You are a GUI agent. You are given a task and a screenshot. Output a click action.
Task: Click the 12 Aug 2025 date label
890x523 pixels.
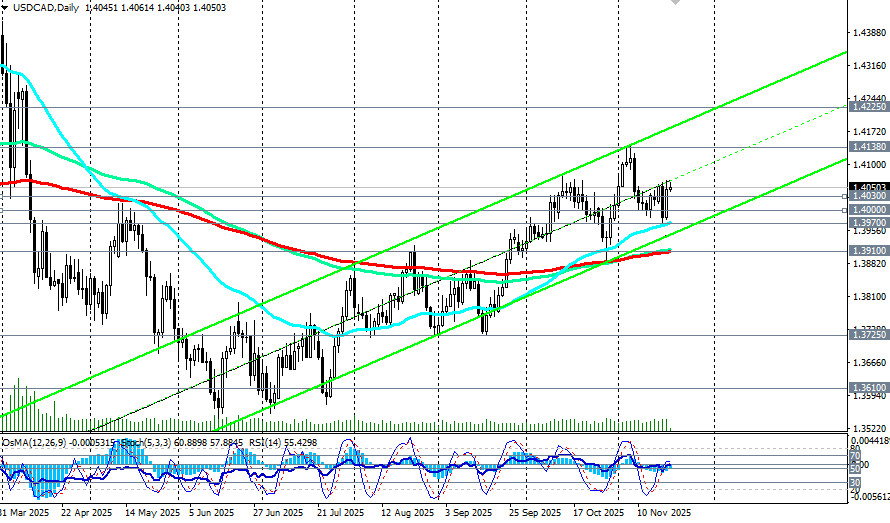click(407, 513)
